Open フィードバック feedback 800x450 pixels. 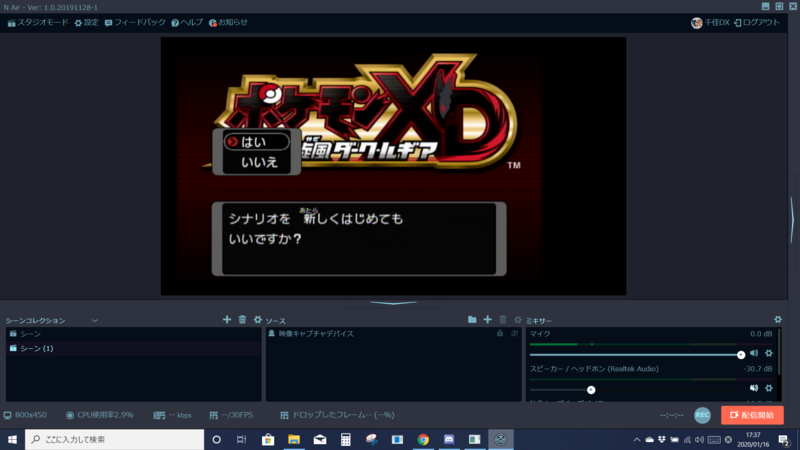tap(135, 22)
